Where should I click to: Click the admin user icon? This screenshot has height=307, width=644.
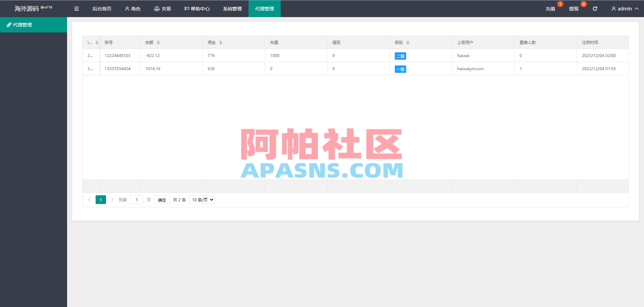613,9
